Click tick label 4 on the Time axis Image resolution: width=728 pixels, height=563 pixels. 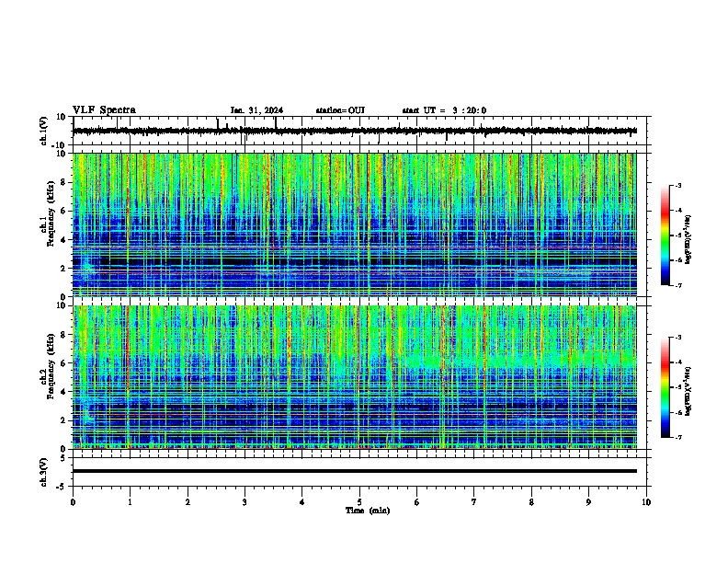coord(302,502)
